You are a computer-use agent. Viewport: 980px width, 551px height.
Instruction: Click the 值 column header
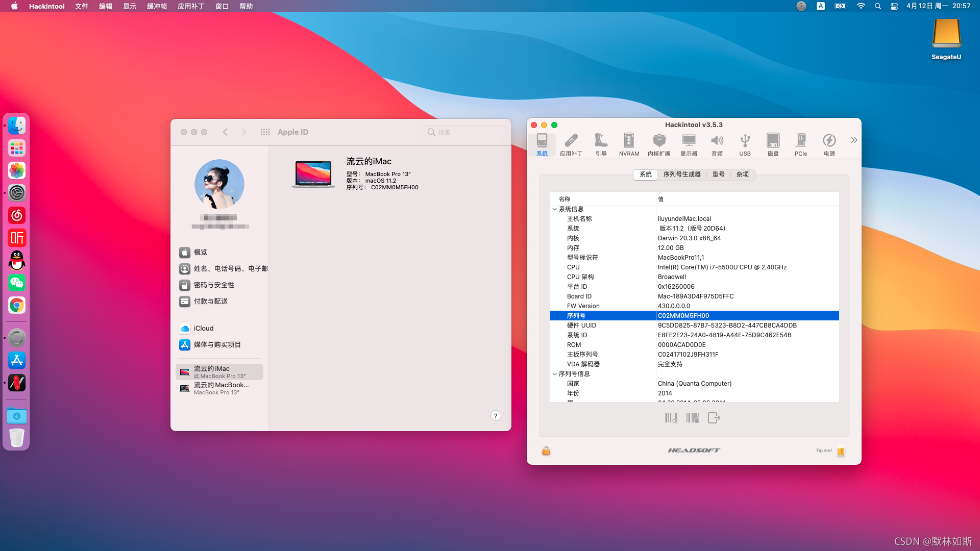click(747, 199)
